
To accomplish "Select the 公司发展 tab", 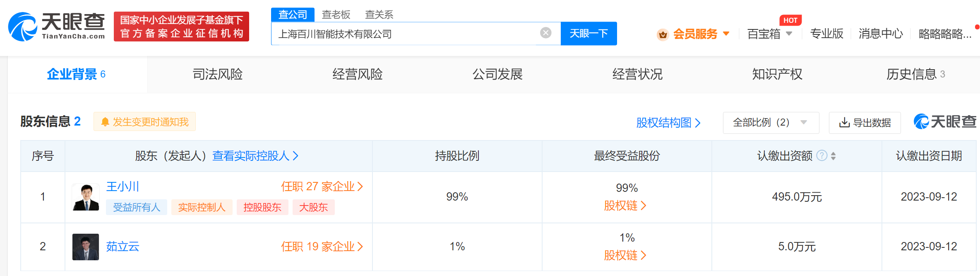I will [497, 74].
